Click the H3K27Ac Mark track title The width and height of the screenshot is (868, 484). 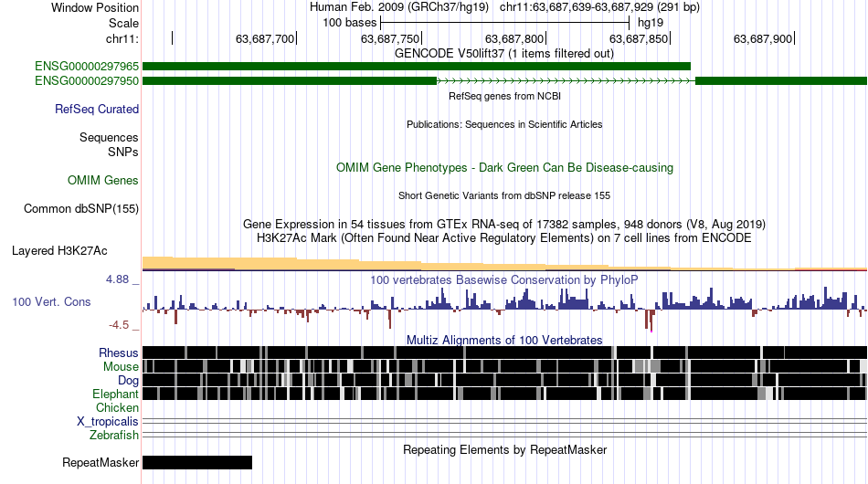tap(504, 237)
